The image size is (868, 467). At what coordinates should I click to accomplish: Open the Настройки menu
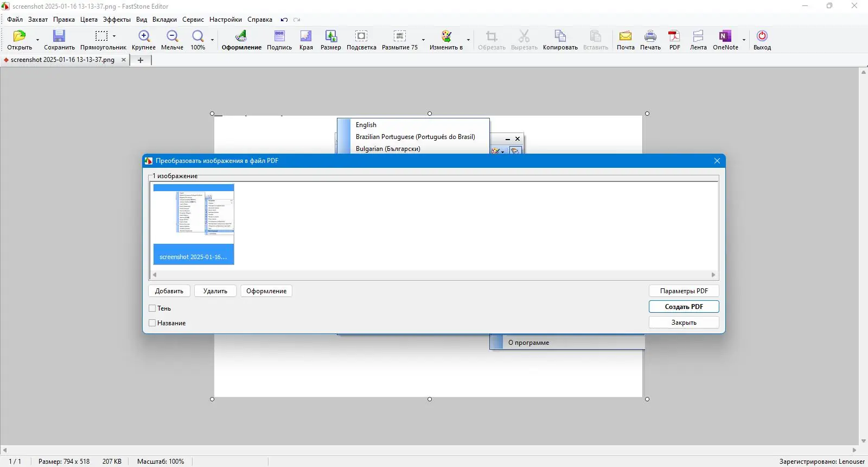click(x=226, y=20)
